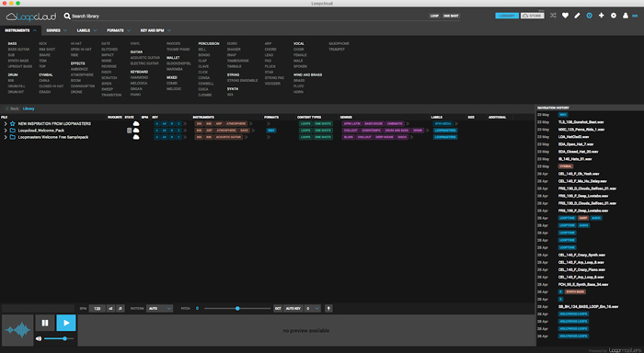Select ACOUSTIC GUITAR instrument filter
Viewport: 644px width, 353px height.
(145, 58)
